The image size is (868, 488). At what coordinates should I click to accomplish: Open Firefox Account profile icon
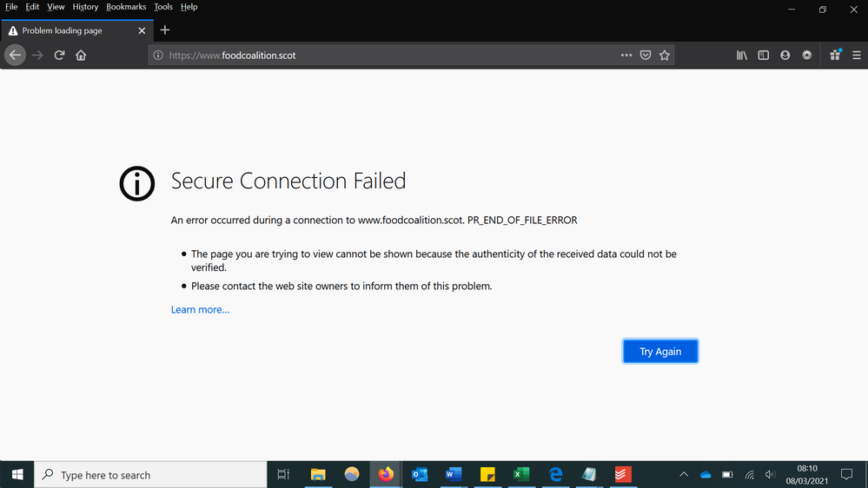785,56
